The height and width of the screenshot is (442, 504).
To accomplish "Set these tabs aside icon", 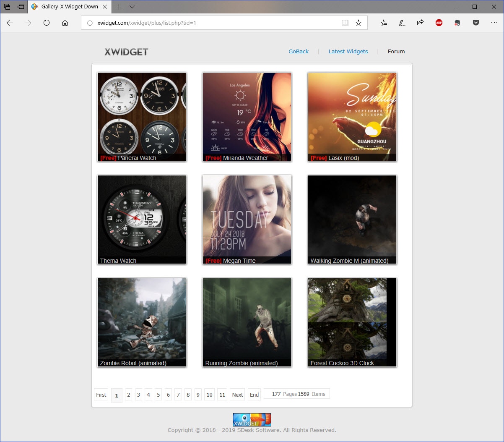I will 21,7.
